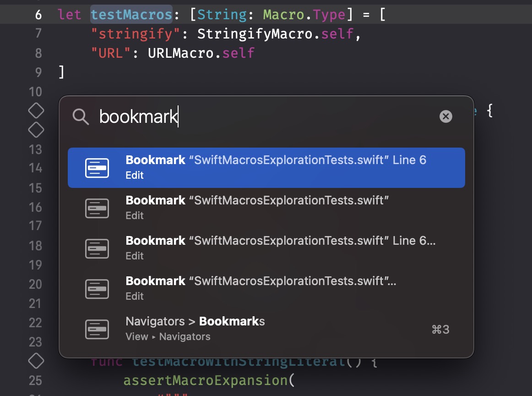The image size is (532, 396).
Task: Click the test diamond in the gutter below line 10
Action: (36, 110)
